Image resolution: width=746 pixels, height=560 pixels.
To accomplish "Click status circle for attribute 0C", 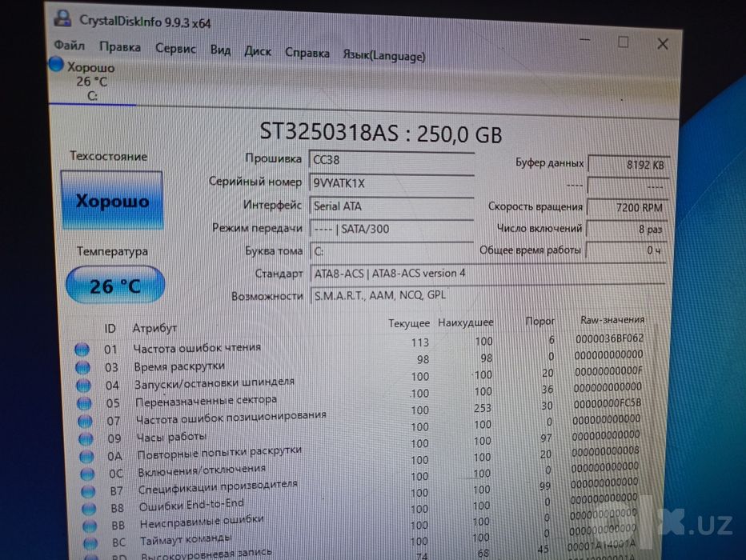I will 87,474.
